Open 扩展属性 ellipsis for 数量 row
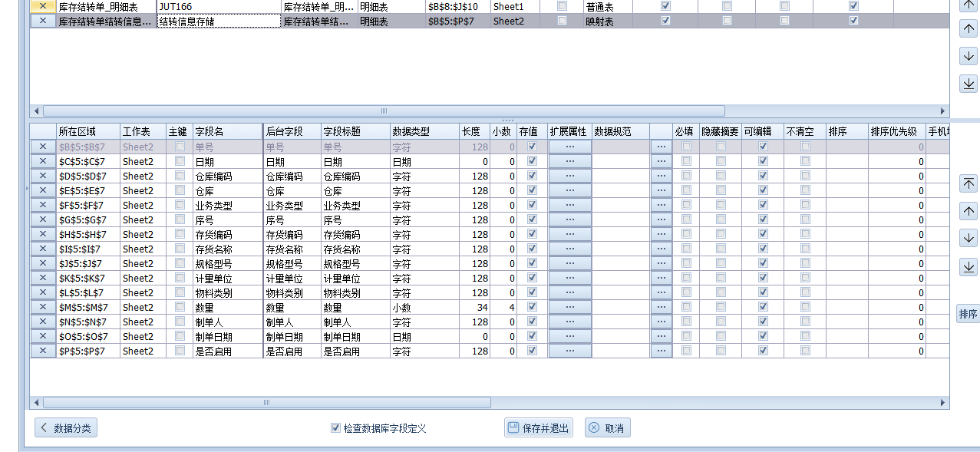980x452 pixels. tap(569, 307)
